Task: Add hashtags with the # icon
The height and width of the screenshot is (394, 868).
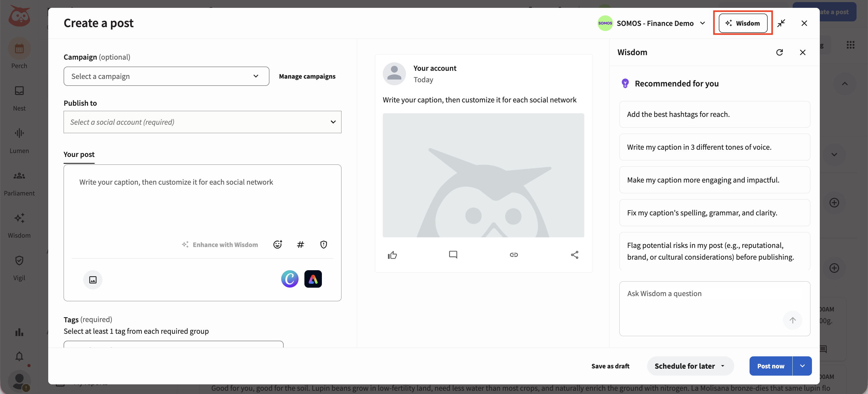Action: click(300, 245)
